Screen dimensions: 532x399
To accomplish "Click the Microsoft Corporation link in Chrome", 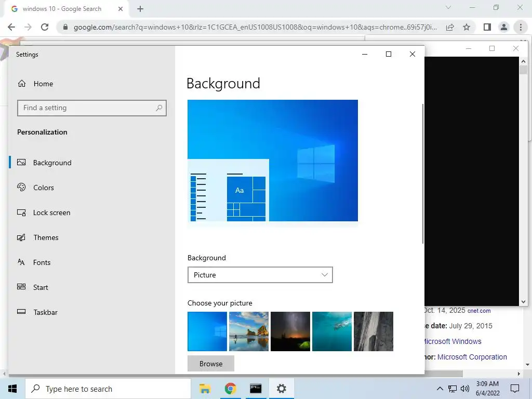I will (x=472, y=357).
